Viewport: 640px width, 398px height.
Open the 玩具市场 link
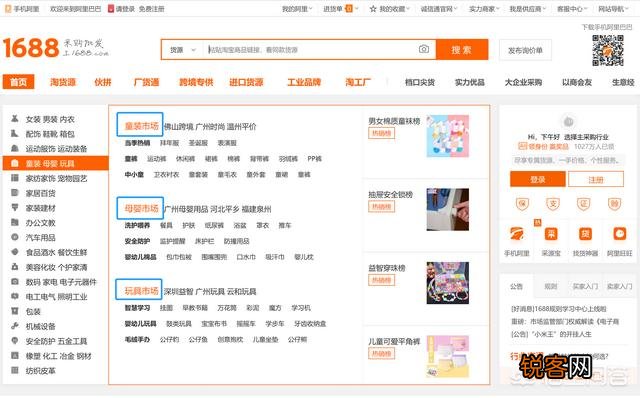point(141,291)
